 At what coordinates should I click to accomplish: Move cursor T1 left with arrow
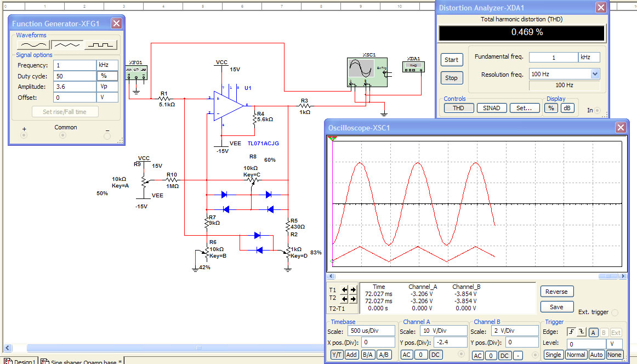(345, 289)
